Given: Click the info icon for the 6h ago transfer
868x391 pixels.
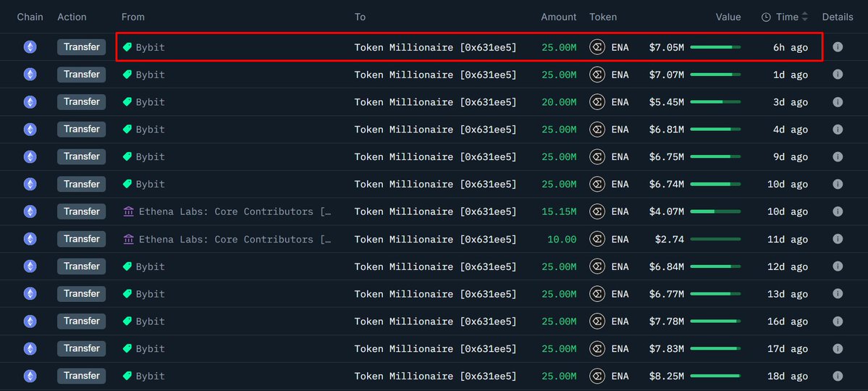Looking at the screenshot, I should click(838, 47).
